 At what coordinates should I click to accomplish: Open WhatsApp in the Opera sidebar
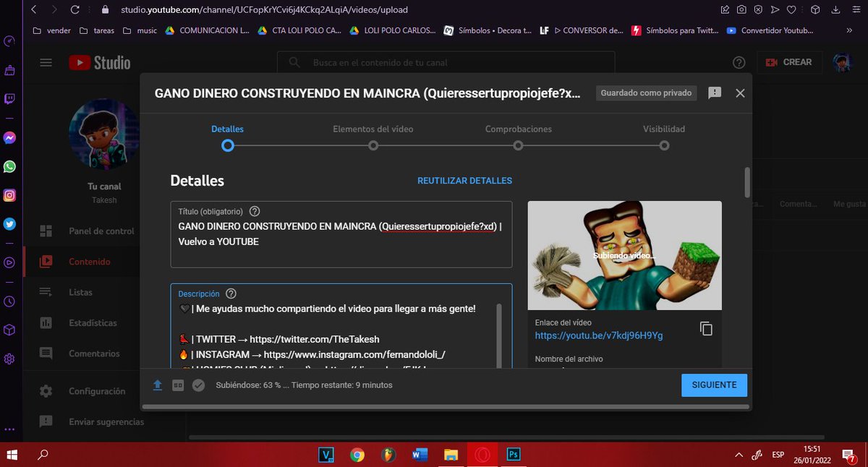click(9, 166)
